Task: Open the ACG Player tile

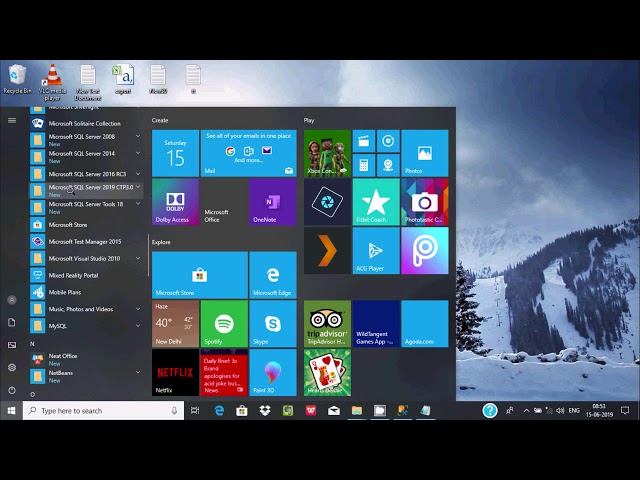Action: (x=376, y=250)
